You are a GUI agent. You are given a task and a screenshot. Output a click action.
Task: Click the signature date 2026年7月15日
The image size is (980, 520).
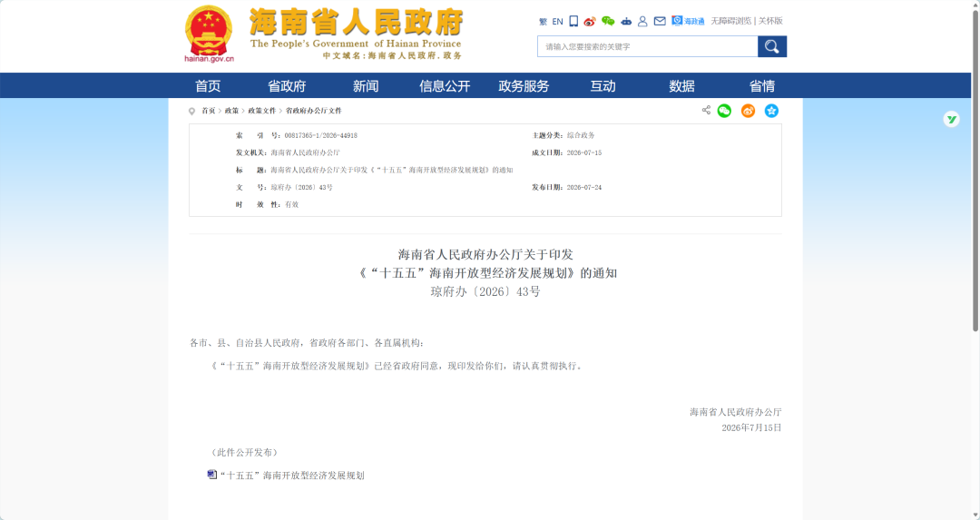pyautogui.click(x=751, y=427)
